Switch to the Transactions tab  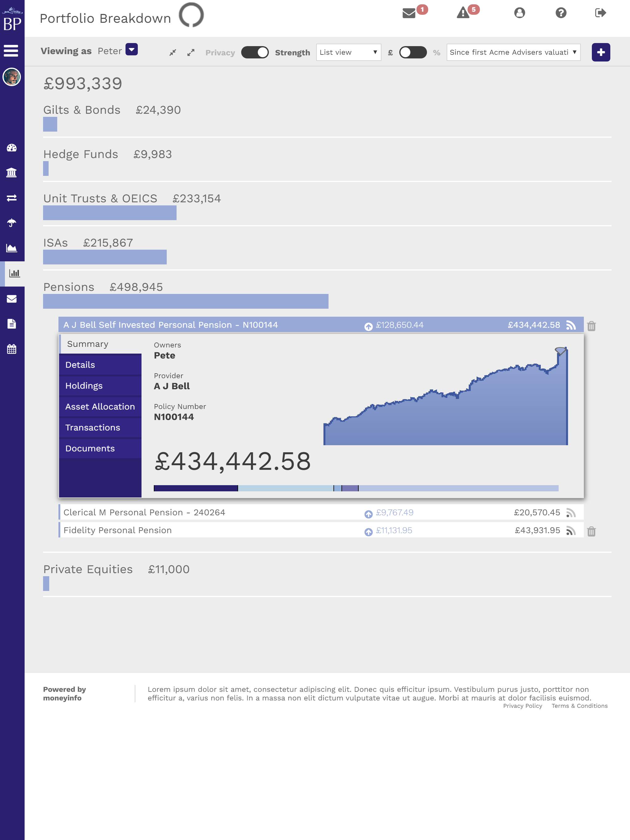pyautogui.click(x=100, y=428)
